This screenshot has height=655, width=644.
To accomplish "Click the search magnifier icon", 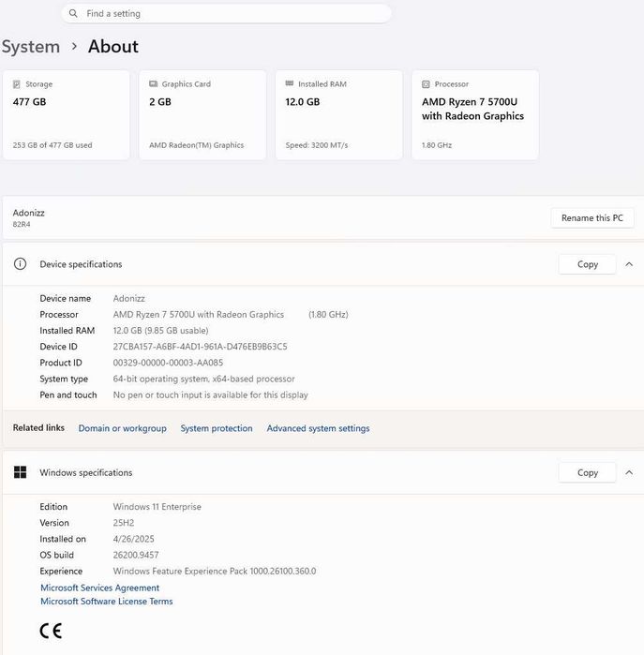I will tap(73, 13).
